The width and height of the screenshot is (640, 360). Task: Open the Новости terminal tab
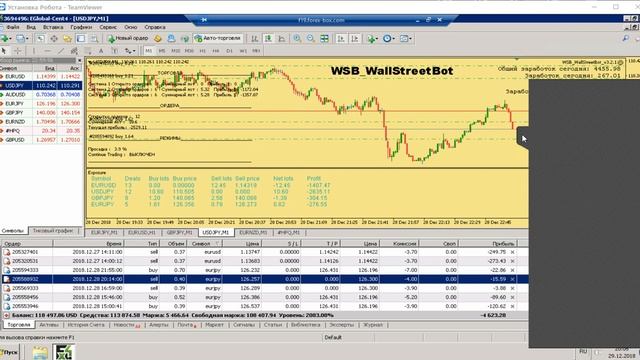tap(126, 325)
